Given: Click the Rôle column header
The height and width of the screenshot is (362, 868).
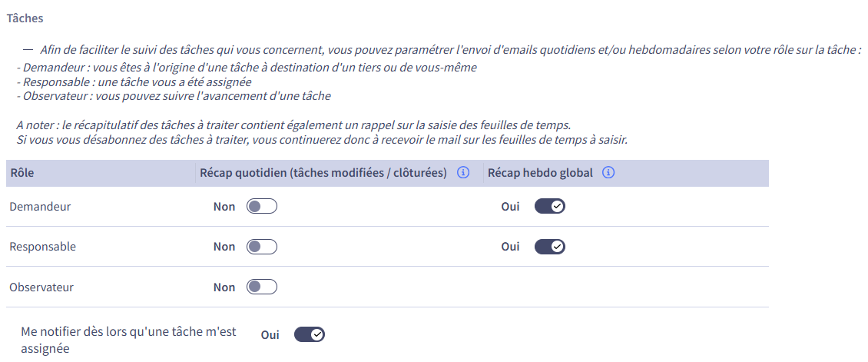Looking at the screenshot, I should 22,173.
